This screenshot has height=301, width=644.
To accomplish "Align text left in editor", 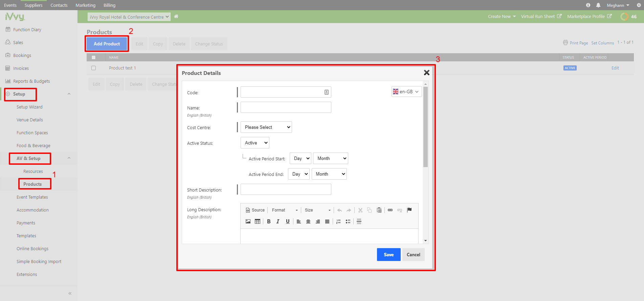I will point(299,221).
